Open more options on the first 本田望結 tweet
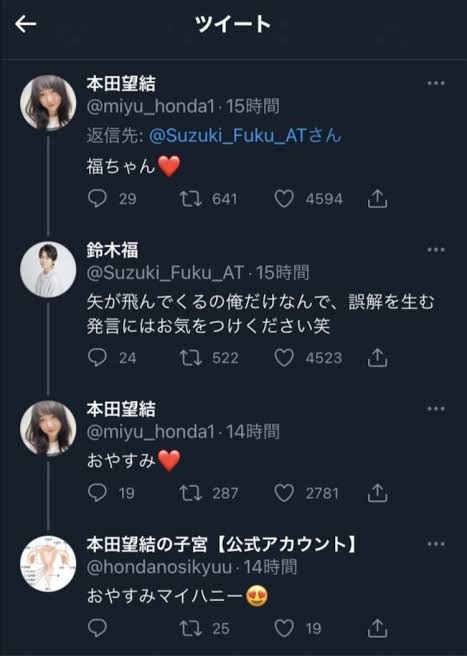 pos(436,83)
